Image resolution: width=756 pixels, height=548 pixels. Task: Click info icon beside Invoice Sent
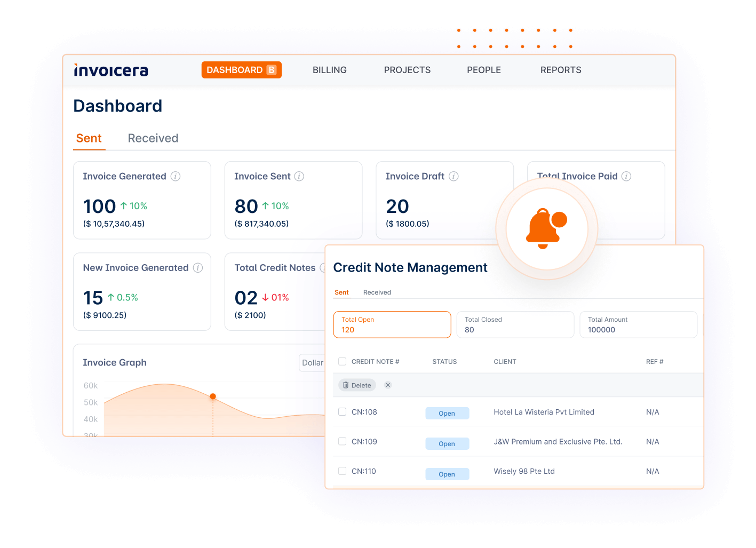click(299, 176)
